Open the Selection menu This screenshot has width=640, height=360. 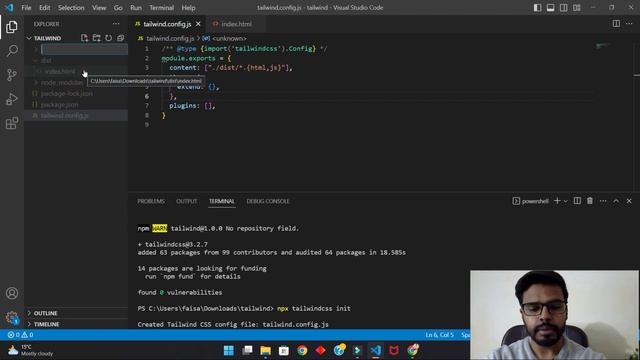[71, 8]
